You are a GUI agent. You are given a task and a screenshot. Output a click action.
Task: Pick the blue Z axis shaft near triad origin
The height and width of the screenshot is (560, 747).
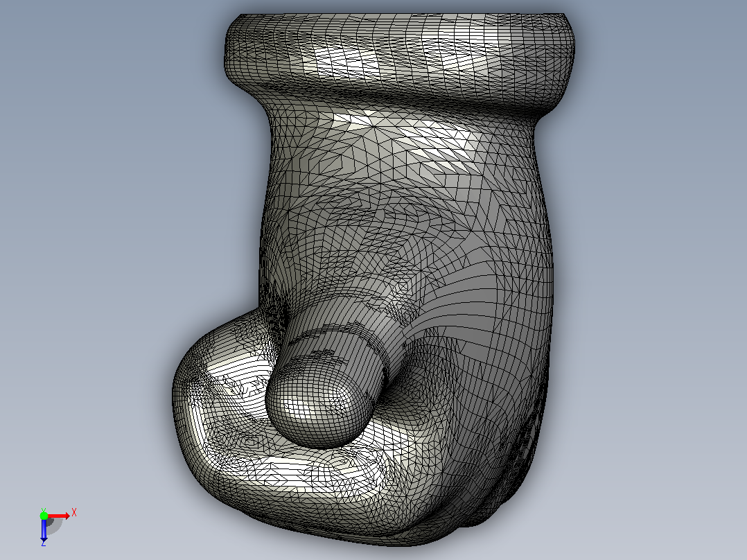tap(44, 526)
